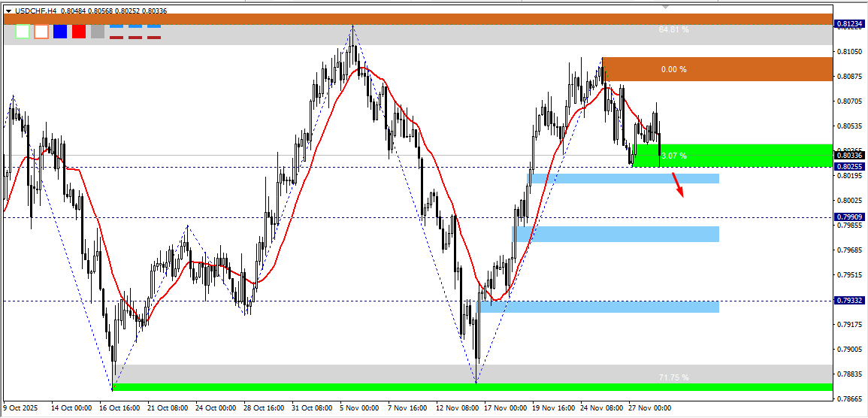Click the 17 Nov 00:00 time label

[505, 408]
